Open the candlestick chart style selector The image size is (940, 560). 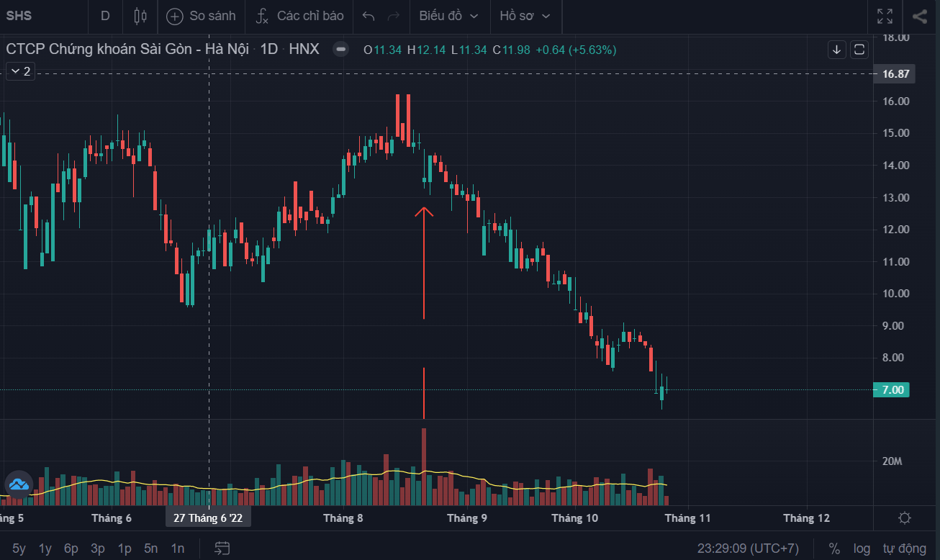140,16
